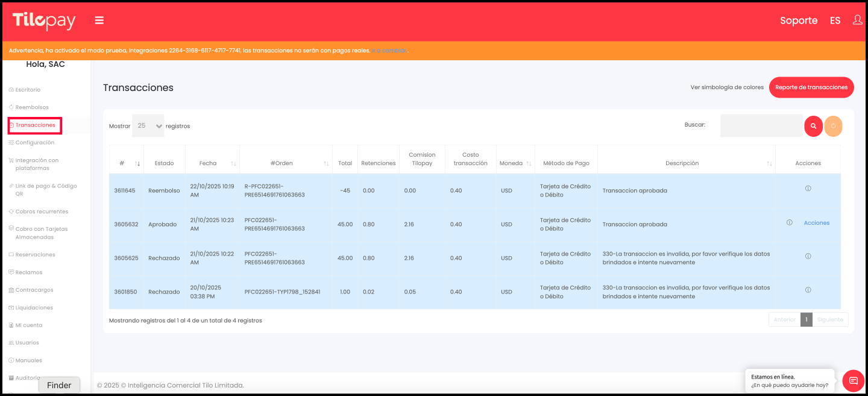Viewport: 868px width, 396px height.
Task: Open Cobros recurrentes in the sidebar
Action: pos(42,212)
